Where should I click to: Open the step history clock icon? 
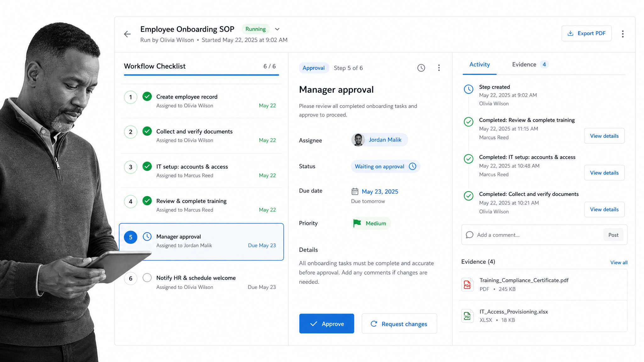coord(421,68)
